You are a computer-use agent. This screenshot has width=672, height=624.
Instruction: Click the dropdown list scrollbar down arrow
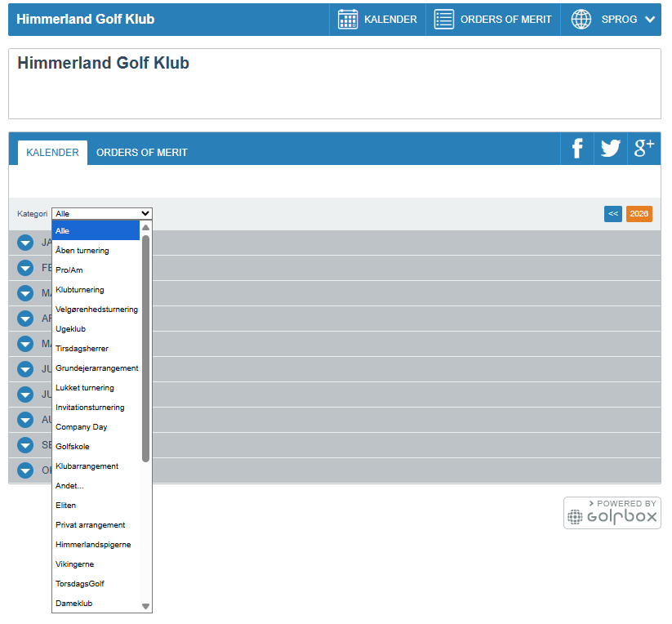pos(146,606)
